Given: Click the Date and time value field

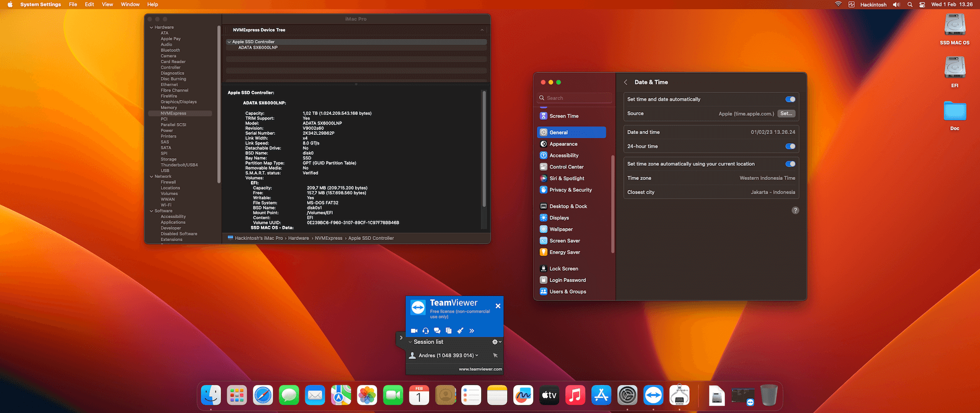Looking at the screenshot, I should click(773, 132).
